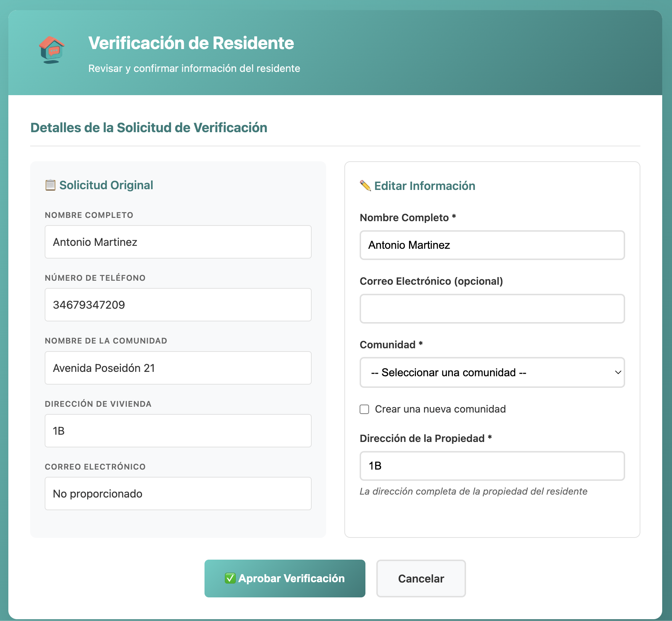Click the green checkmark on Aprobar Verificación
This screenshot has width=672, height=621.
[230, 578]
